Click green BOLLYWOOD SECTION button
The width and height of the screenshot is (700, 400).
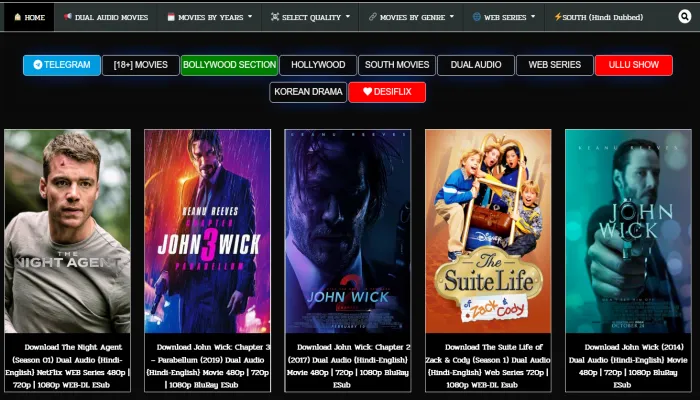(x=229, y=65)
